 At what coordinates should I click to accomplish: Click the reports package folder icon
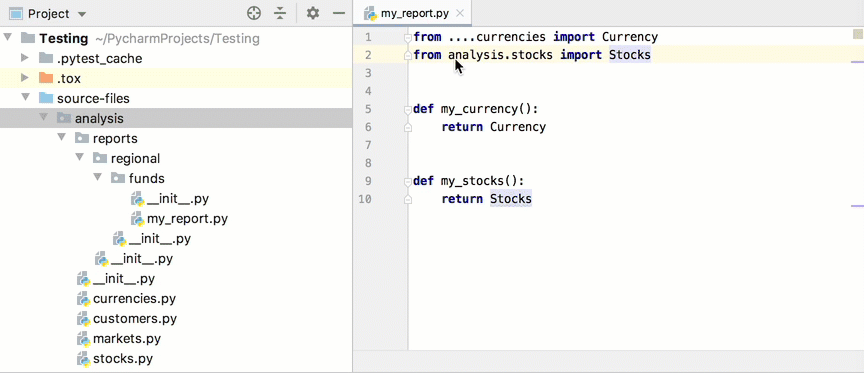(x=82, y=138)
